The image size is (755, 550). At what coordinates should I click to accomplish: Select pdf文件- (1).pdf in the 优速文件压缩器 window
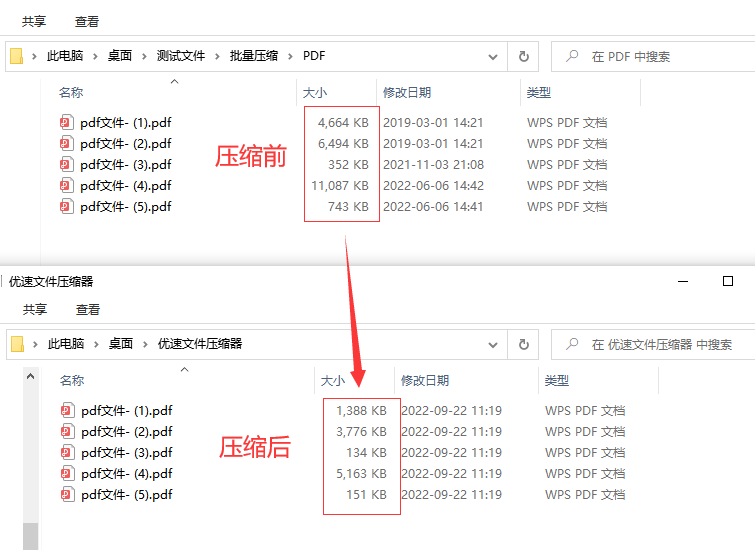click(127, 411)
